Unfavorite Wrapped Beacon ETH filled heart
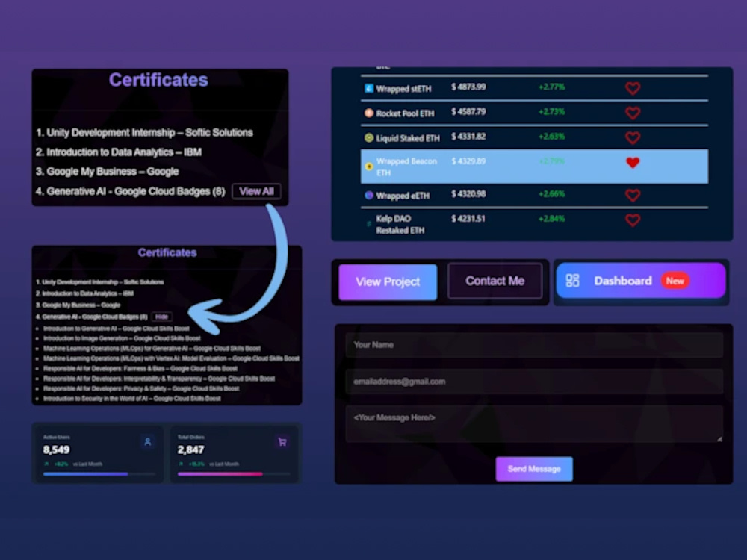Screen dimensions: 747x560 click(633, 163)
